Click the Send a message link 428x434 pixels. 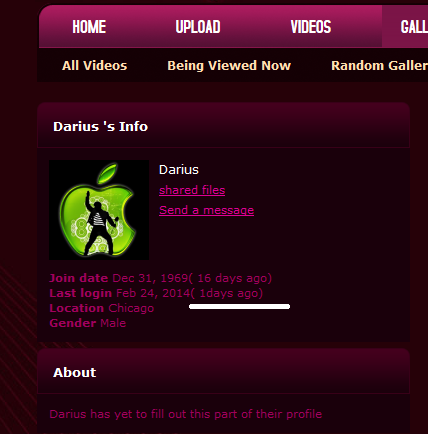tap(207, 210)
